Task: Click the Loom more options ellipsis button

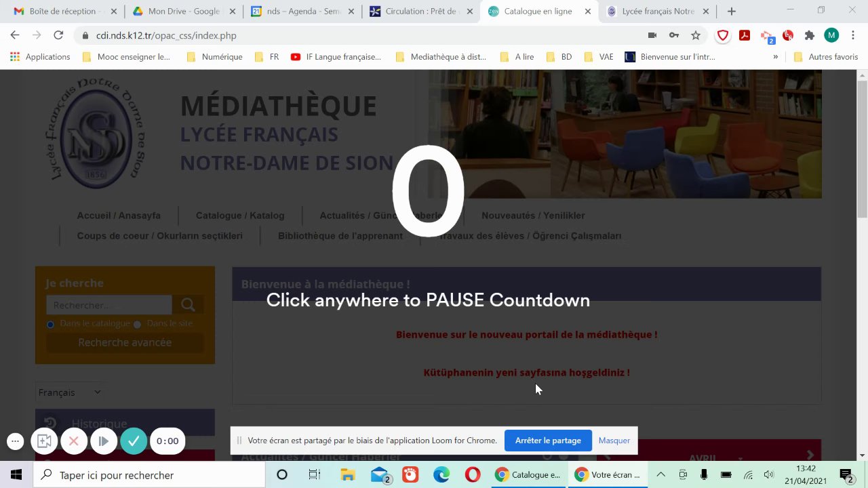Action: coord(15,441)
